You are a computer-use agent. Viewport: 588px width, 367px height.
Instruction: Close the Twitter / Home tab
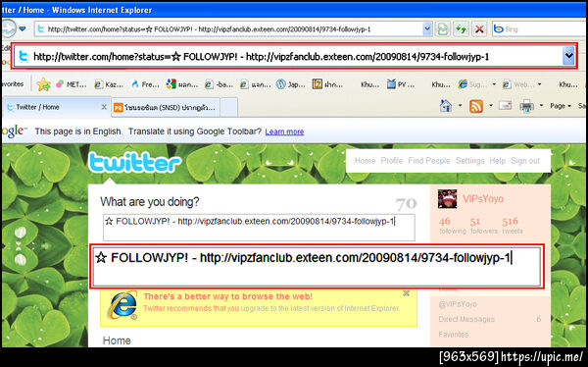(104, 107)
